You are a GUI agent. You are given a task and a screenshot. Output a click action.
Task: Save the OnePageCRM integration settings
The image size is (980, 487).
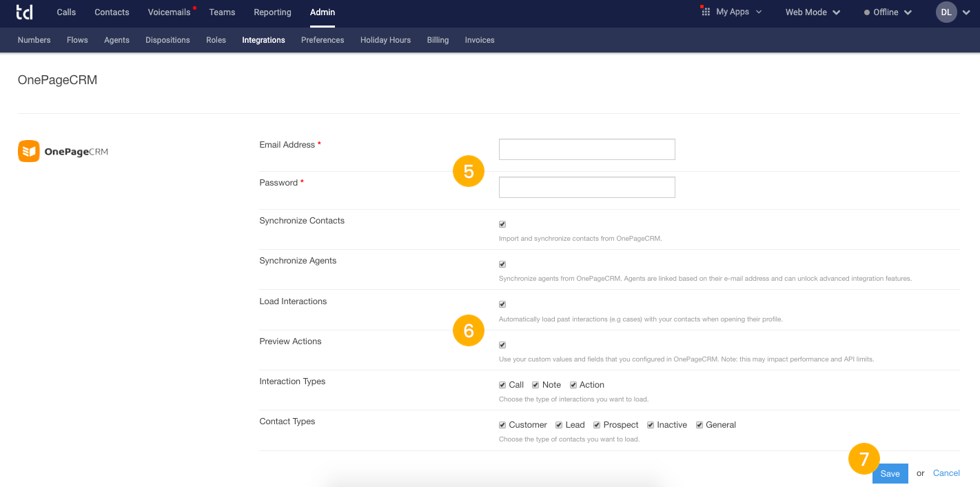890,473
